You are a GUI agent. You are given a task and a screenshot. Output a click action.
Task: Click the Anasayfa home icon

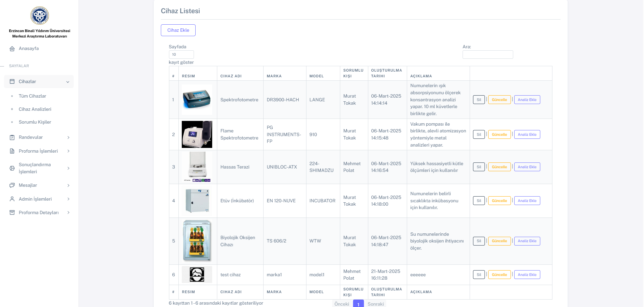click(12, 49)
